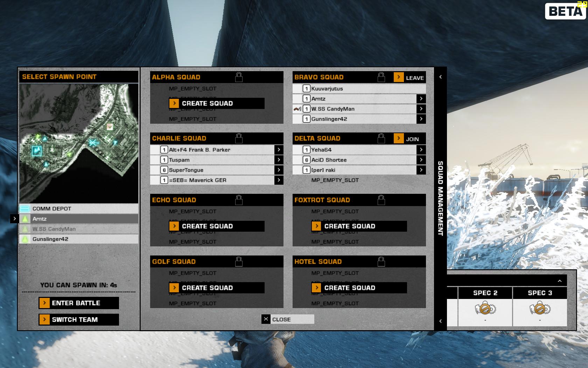Join the Delta Squad
The width and height of the screenshot is (588, 368).
click(409, 139)
